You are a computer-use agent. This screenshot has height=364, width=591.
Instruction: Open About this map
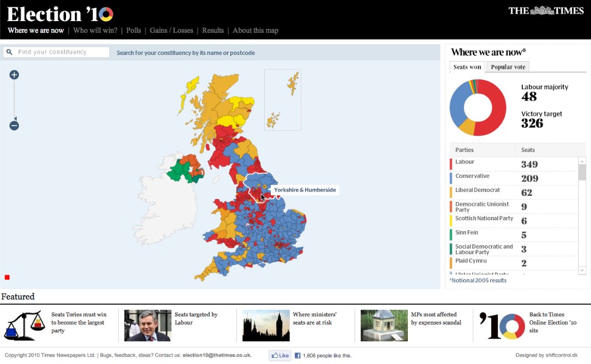256,31
